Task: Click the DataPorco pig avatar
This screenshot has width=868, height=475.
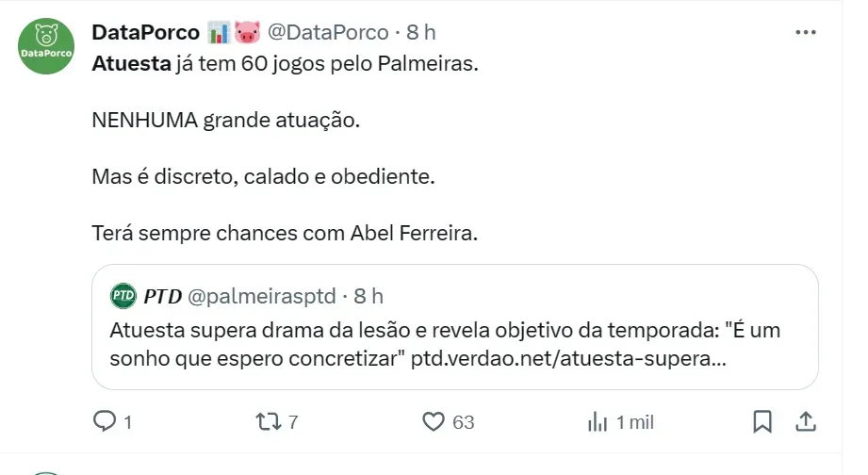Action: 46,46
